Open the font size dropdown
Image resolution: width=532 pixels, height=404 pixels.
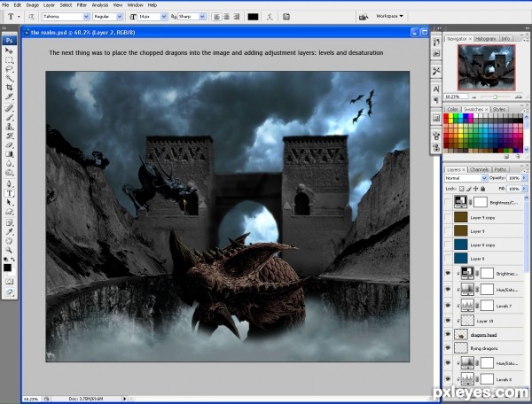[164, 17]
